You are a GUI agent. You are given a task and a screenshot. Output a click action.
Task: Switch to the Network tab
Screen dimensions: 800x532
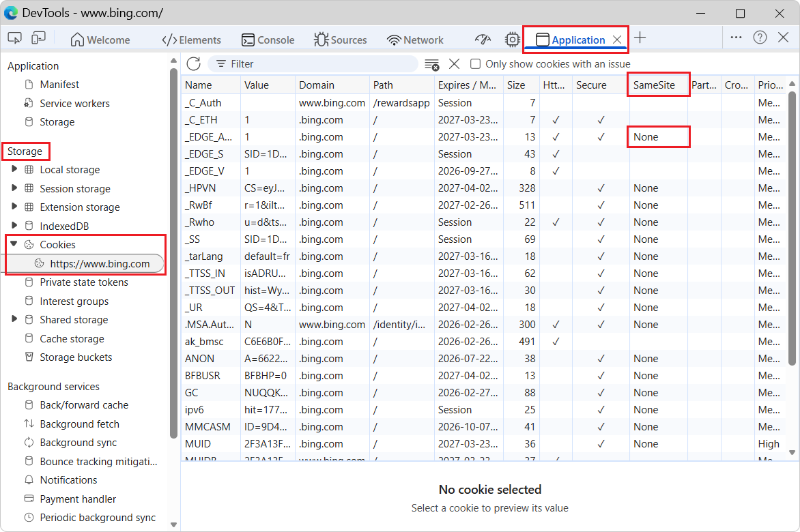tap(415, 40)
